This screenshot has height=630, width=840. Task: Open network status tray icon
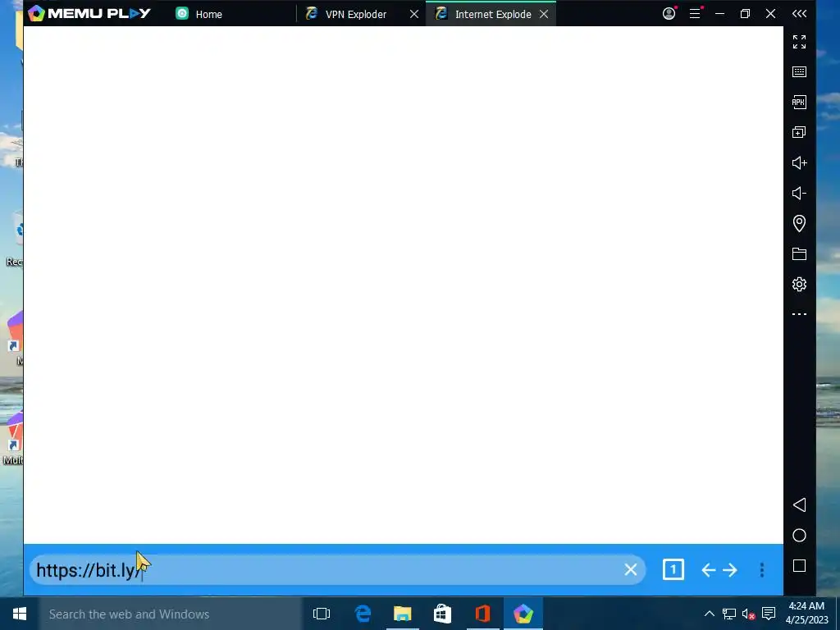click(x=728, y=614)
